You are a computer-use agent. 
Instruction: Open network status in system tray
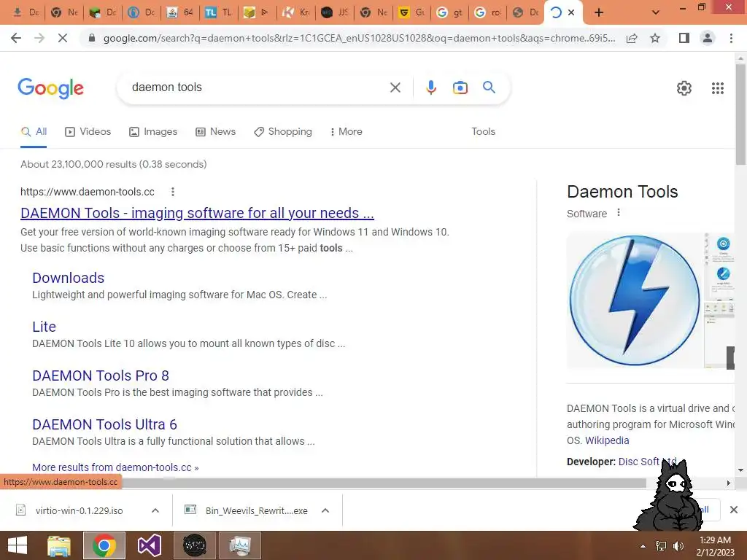661,546
